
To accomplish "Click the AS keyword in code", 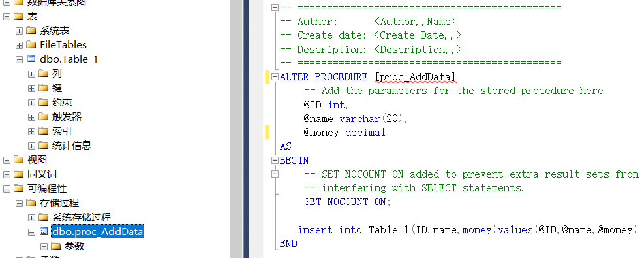I will [285, 147].
